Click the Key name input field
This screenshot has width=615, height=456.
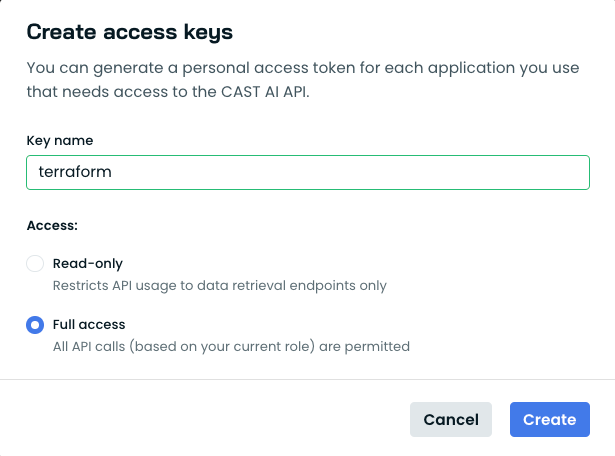tap(307, 172)
